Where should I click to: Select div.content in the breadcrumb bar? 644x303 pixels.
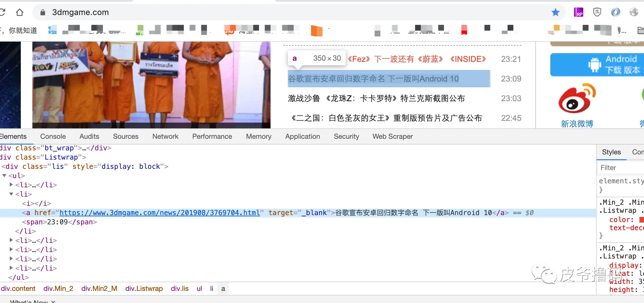point(18,289)
